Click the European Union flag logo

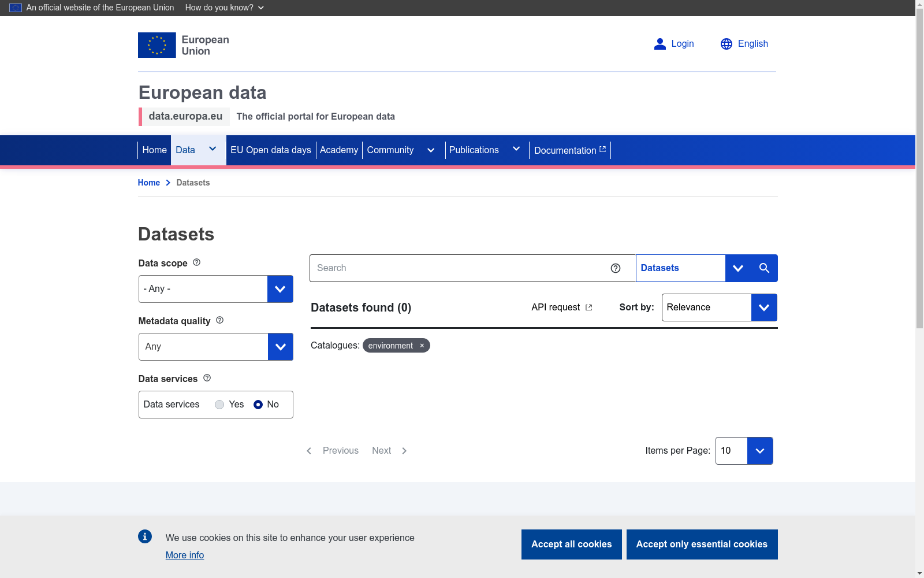(x=157, y=45)
